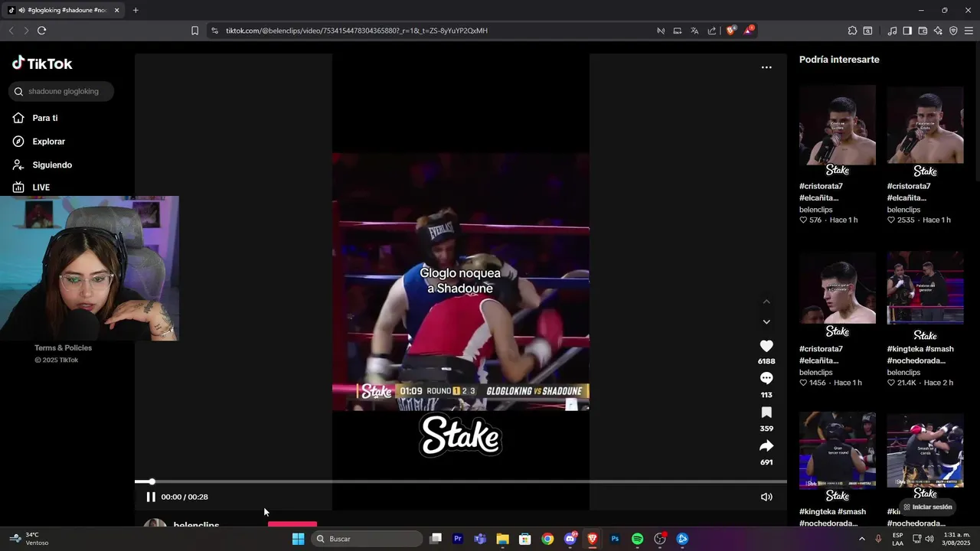Seek on the video progress bar
Screen dimensions: 980x551
[x=461, y=482]
